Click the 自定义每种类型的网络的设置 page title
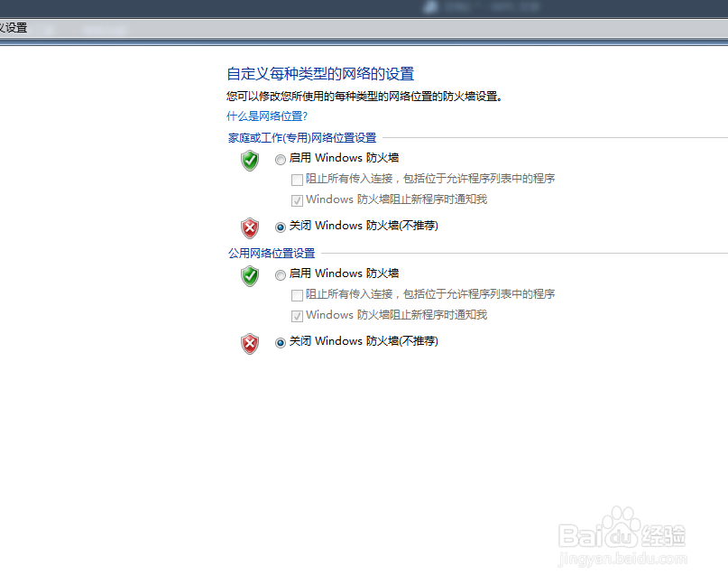The height and width of the screenshot is (584, 728). [x=320, y=74]
